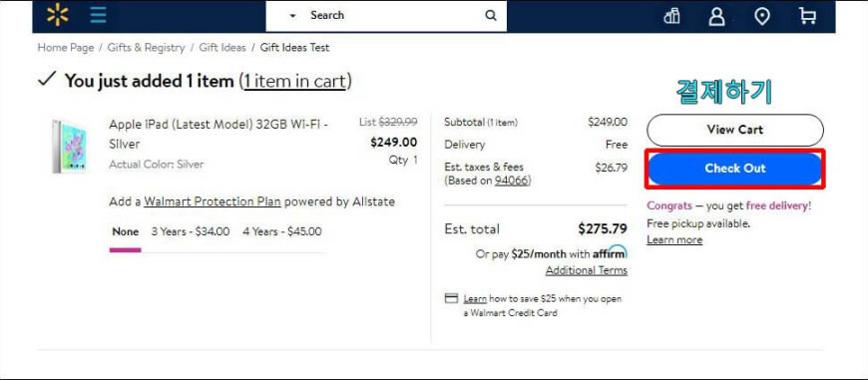Screen dimensions: 868x380
Task: Click the credit card icon
Action: click(451, 298)
